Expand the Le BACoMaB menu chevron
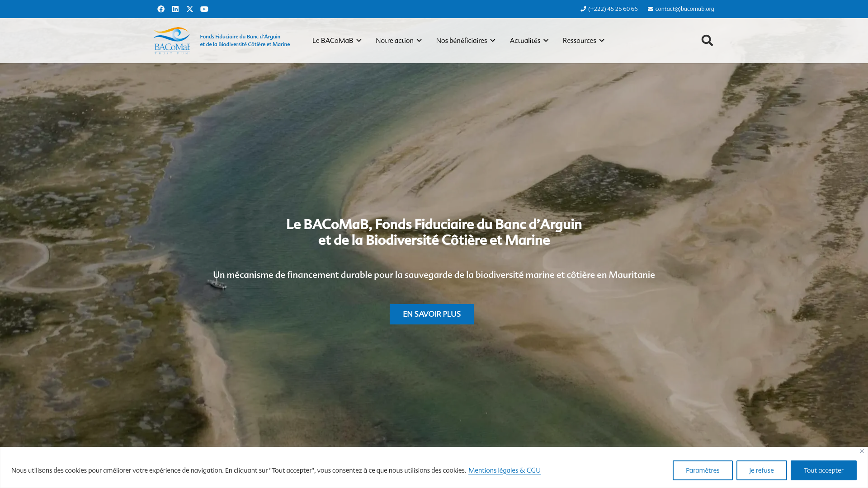The width and height of the screenshot is (868, 488). (359, 41)
